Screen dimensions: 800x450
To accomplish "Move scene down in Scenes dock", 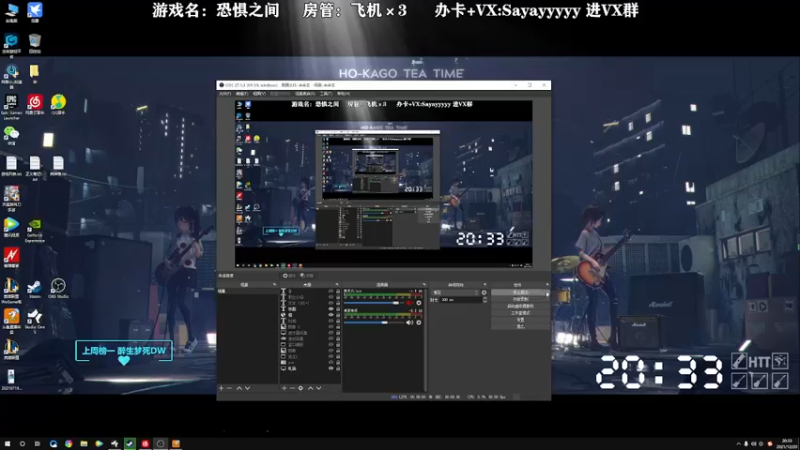I will [247, 388].
